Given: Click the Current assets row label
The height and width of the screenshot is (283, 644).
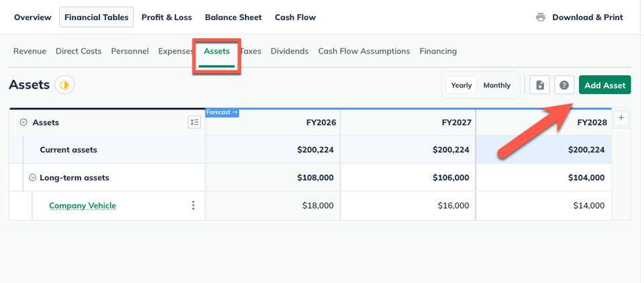Looking at the screenshot, I should tap(68, 150).
